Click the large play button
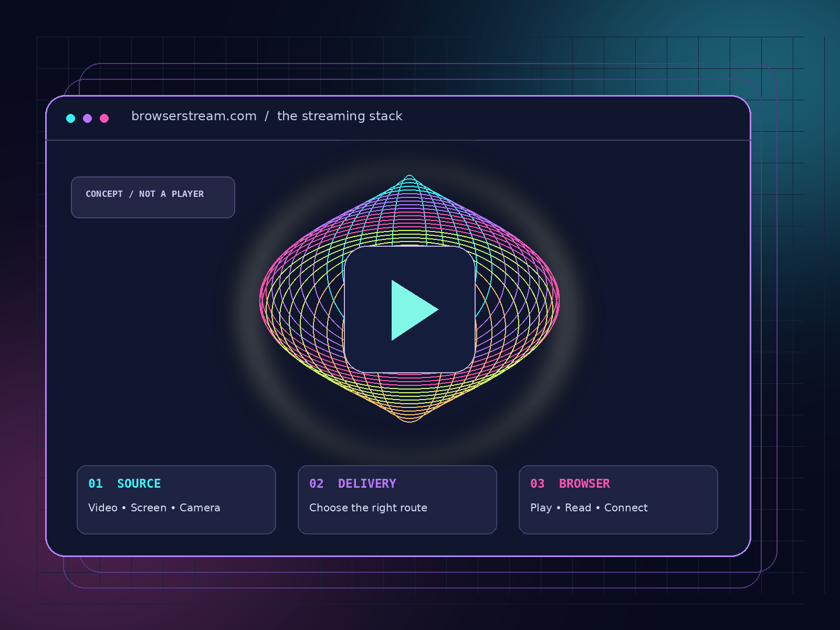This screenshot has height=630, width=840. click(x=410, y=309)
